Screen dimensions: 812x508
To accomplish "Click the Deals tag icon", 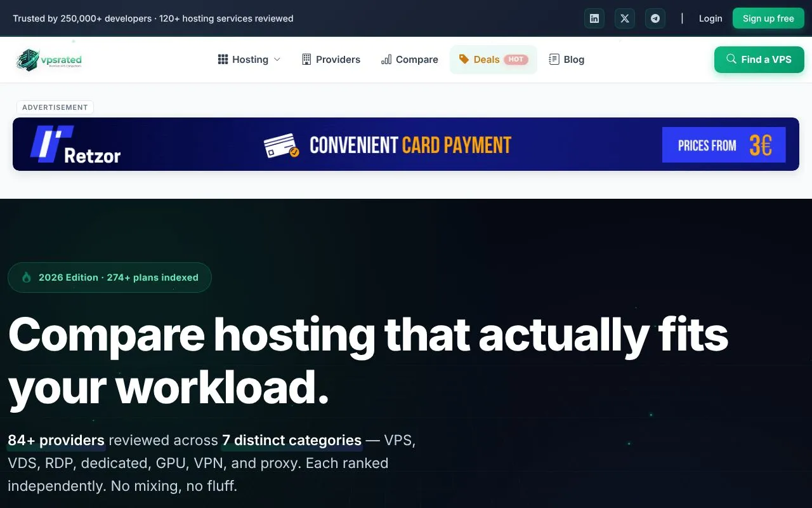I will coord(464,60).
